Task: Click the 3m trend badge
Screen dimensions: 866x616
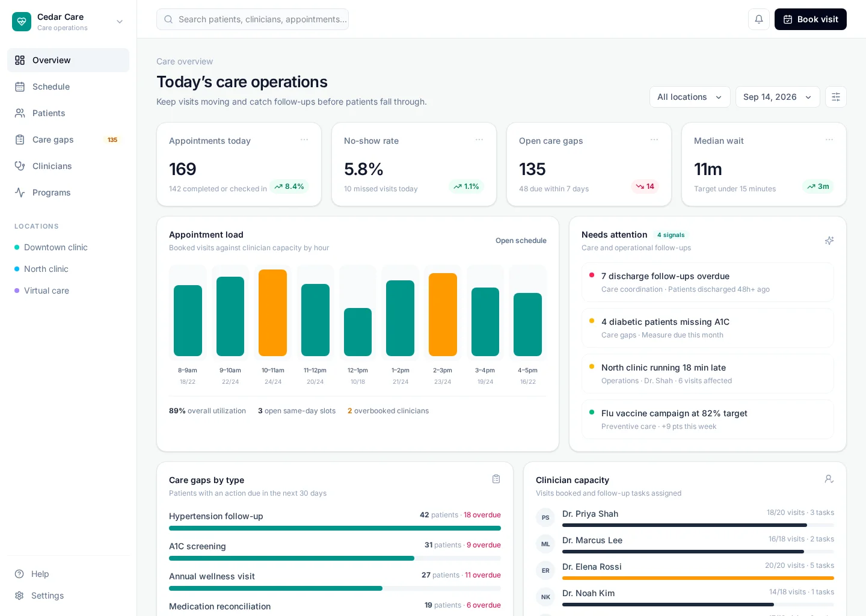Action: coord(818,186)
